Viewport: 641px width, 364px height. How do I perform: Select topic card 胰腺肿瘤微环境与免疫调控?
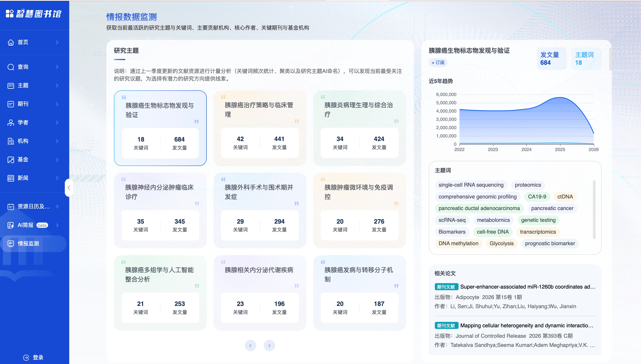pyautogui.click(x=359, y=210)
